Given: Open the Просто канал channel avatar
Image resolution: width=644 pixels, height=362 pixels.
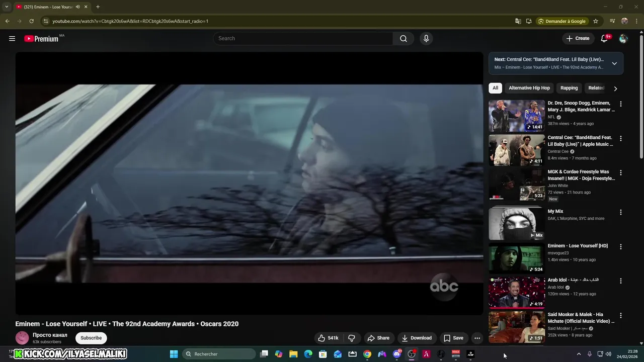Looking at the screenshot, I should tap(22, 338).
